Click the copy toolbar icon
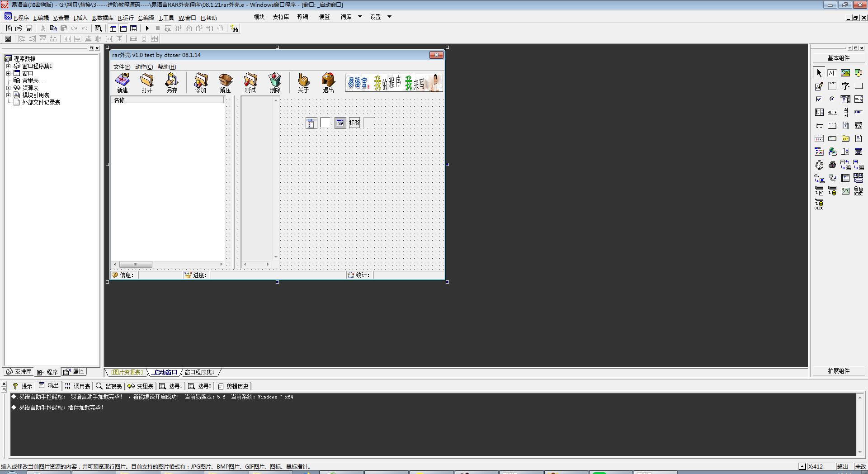Screen dimensions: 868x474 click(53, 28)
